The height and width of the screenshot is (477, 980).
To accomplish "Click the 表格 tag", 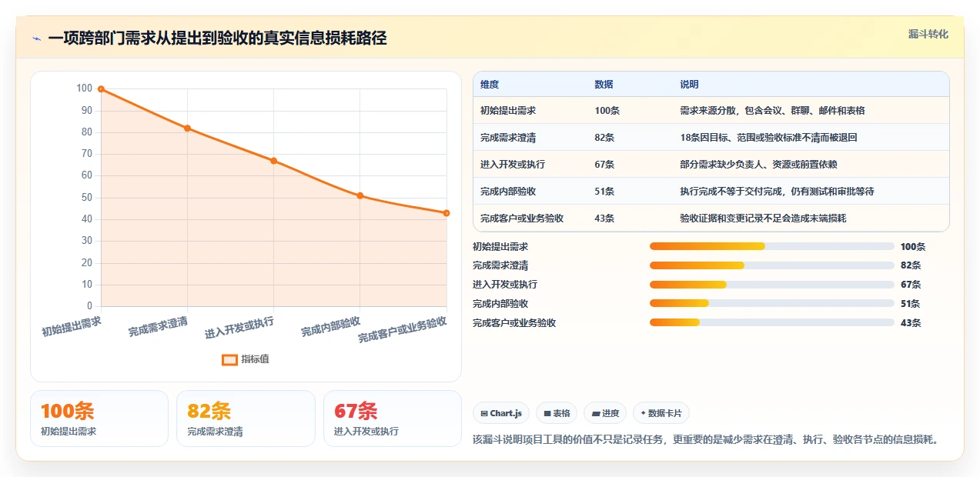I will [x=557, y=413].
